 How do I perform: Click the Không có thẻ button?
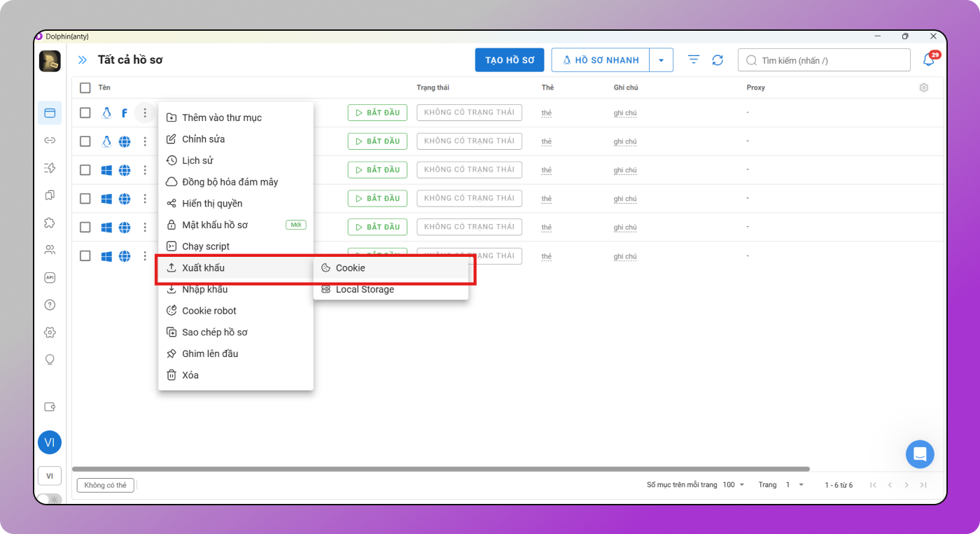pyautogui.click(x=105, y=485)
